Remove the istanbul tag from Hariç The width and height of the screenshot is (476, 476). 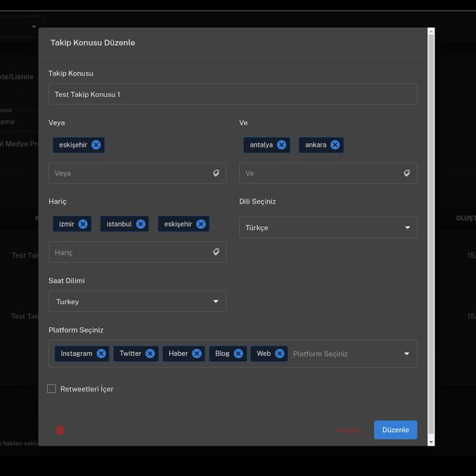pyautogui.click(x=141, y=224)
